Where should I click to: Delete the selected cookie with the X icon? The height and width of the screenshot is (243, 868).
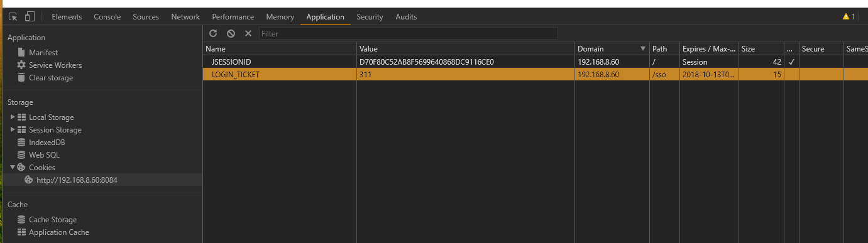pos(248,33)
